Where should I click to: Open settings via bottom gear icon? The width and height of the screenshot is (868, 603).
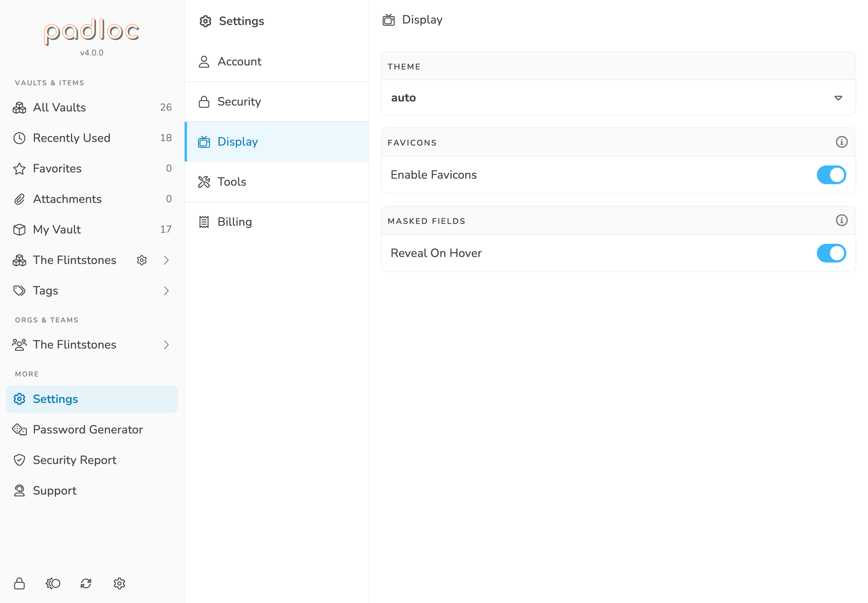(x=120, y=584)
